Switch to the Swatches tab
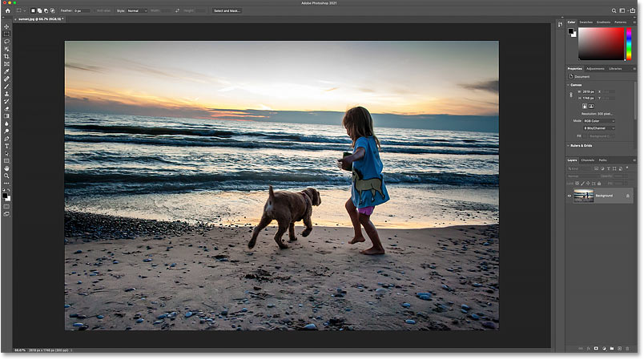The image size is (644, 360). tap(586, 22)
